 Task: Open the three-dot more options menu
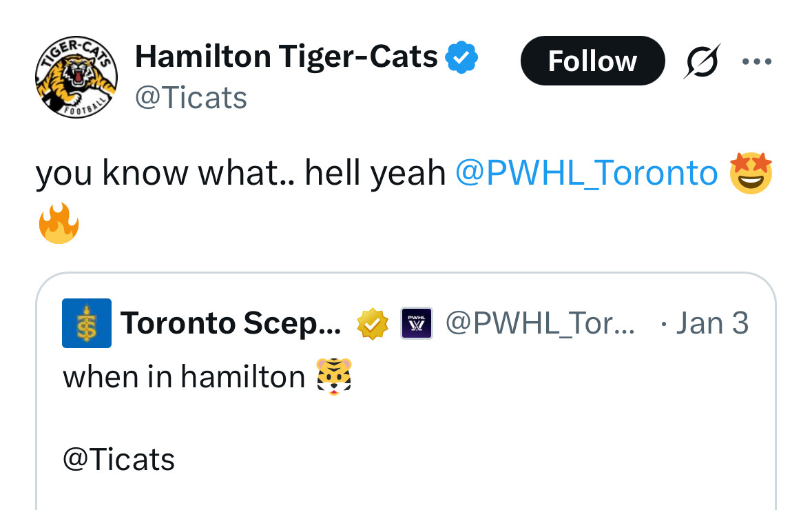(757, 62)
